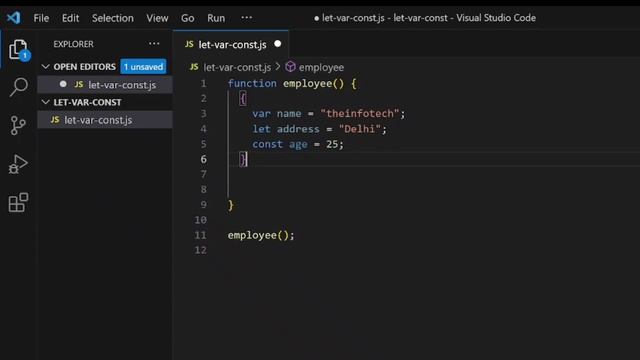Click the 1 unsaved badge
The image size is (640, 360).
point(143,67)
